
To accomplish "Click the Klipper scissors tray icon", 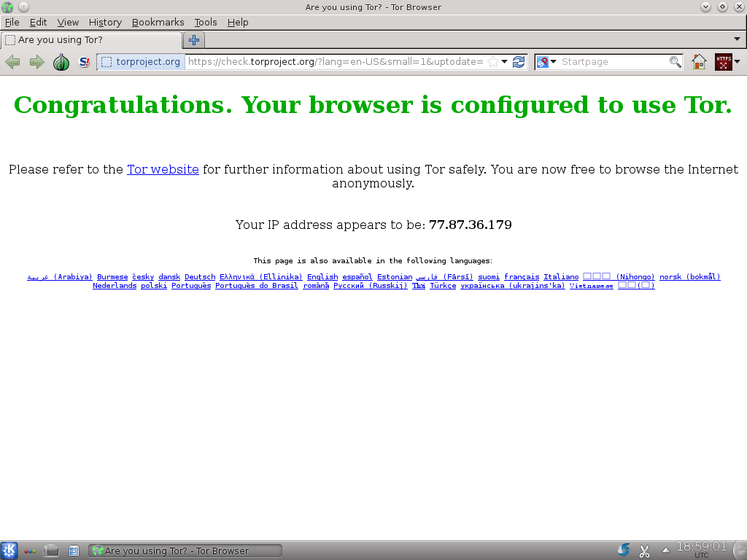I will point(644,551).
